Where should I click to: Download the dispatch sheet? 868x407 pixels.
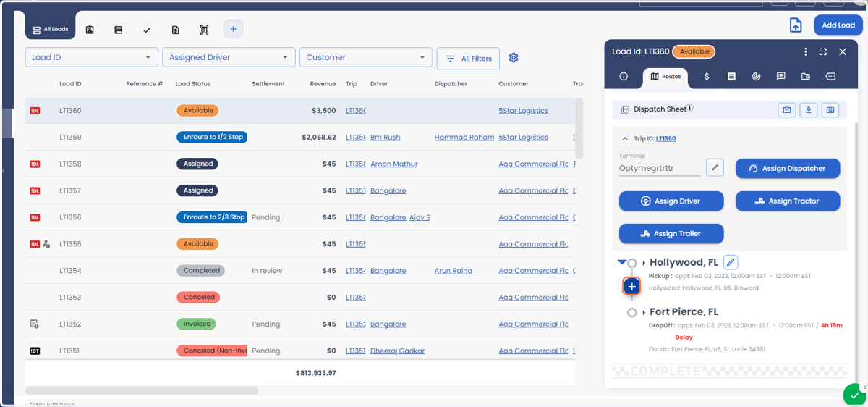point(809,110)
